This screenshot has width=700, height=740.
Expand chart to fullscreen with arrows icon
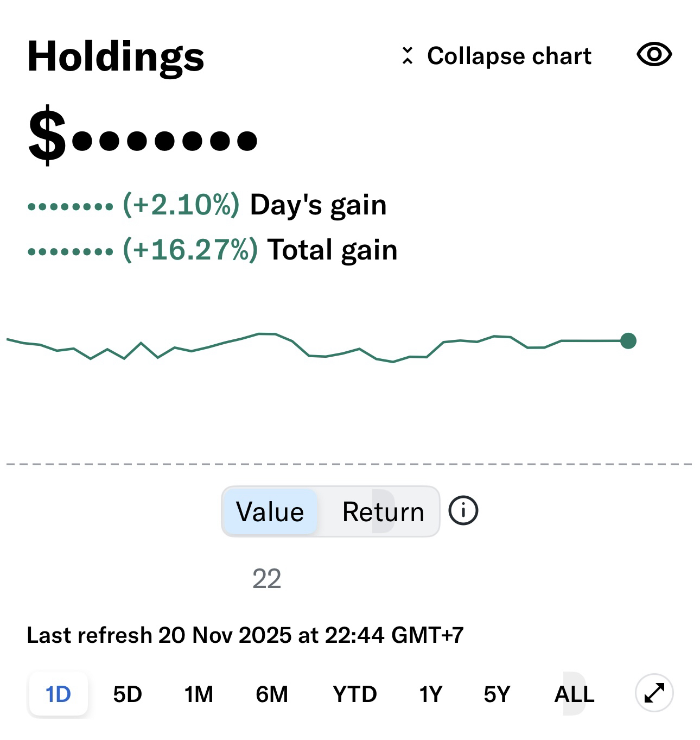[x=654, y=693]
